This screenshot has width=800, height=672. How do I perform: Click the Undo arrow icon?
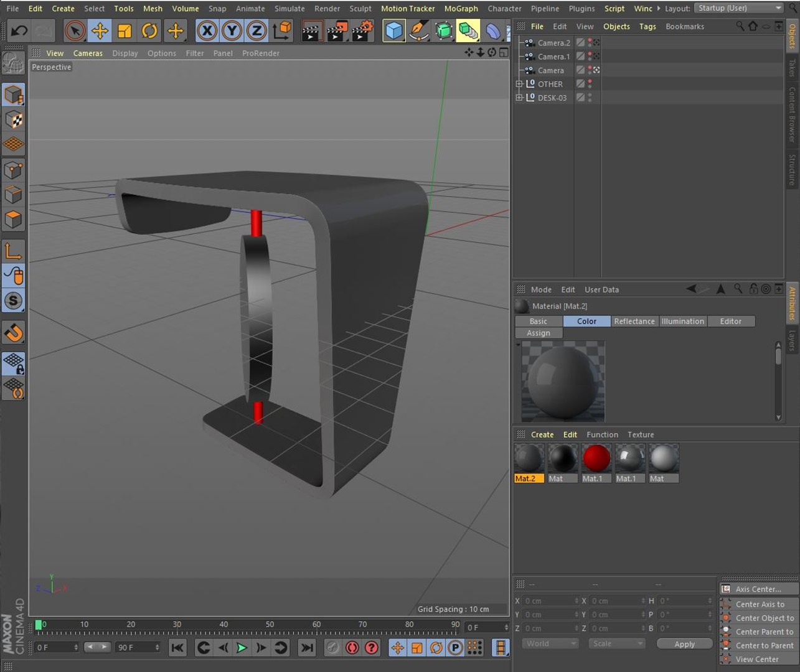[x=19, y=30]
